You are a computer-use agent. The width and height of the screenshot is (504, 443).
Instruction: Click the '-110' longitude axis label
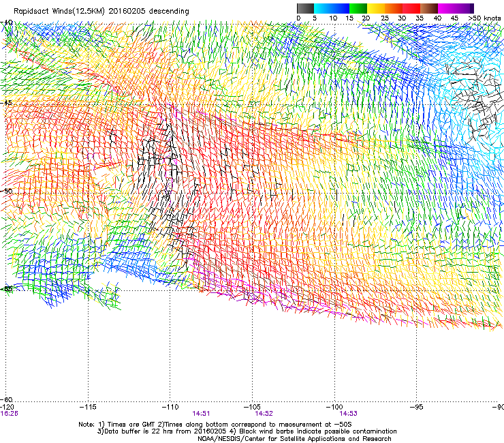170,407
